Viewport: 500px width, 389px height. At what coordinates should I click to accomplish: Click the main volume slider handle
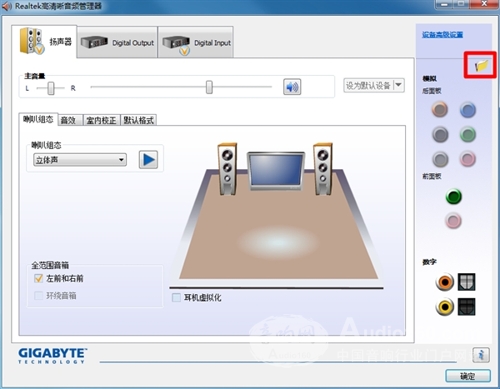pos(209,87)
